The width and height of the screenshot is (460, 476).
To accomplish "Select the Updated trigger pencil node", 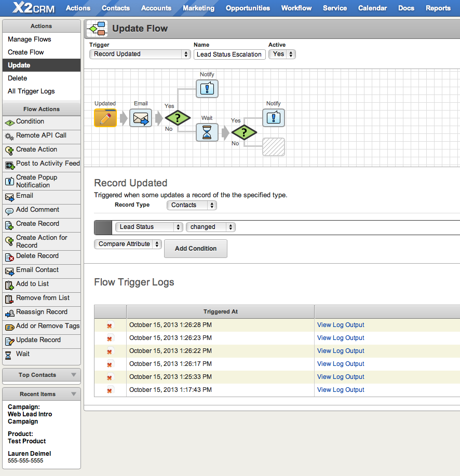I will 105,118.
